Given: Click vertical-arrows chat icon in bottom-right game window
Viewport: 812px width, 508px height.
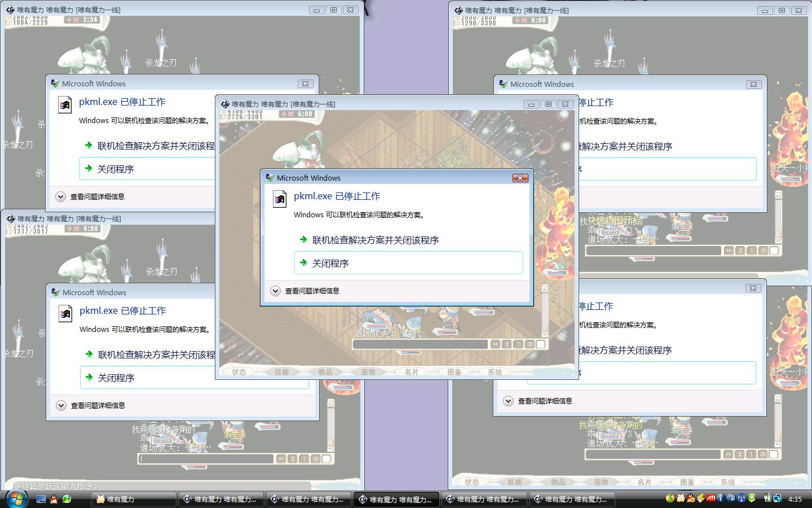Looking at the screenshot, I should [740, 454].
